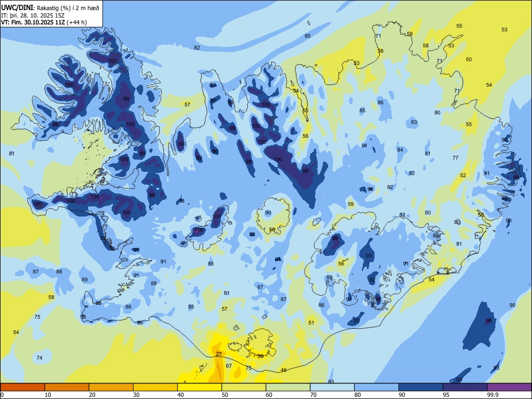Click the humidity value '27' on the map
Viewport: 532px width, 399px height.
[219, 354]
